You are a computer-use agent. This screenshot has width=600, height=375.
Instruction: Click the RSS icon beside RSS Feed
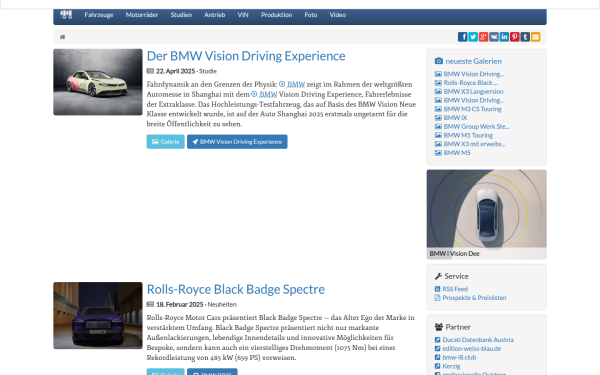(x=437, y=289)
